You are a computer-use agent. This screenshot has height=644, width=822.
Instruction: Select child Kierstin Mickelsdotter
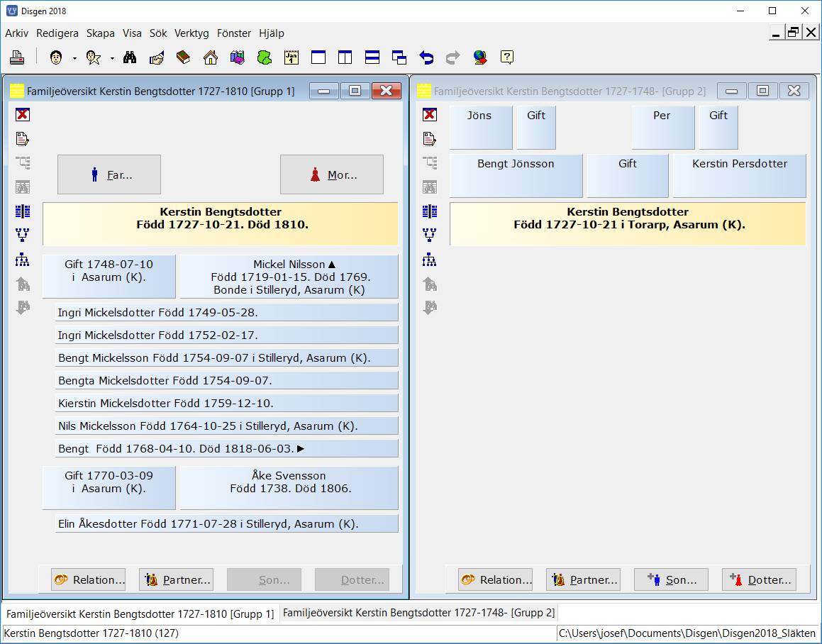[227, 404]
